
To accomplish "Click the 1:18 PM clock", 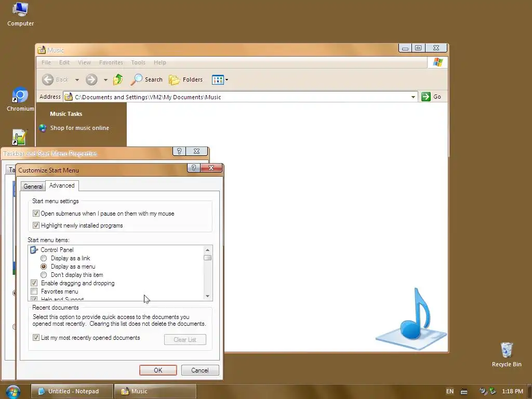I will coord(512,391).
